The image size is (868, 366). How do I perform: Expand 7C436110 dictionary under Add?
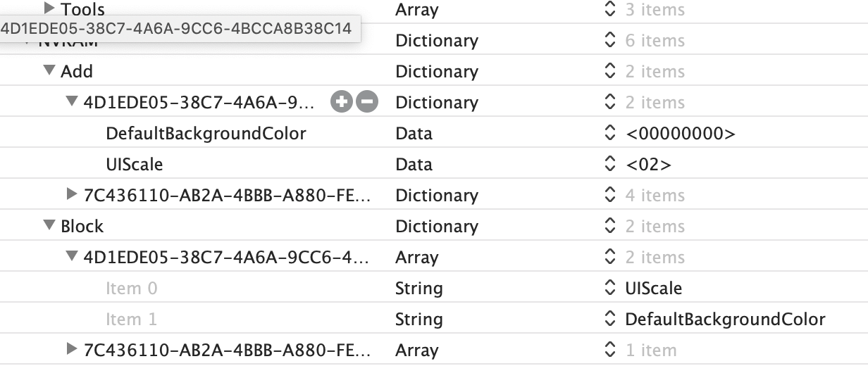71,195
